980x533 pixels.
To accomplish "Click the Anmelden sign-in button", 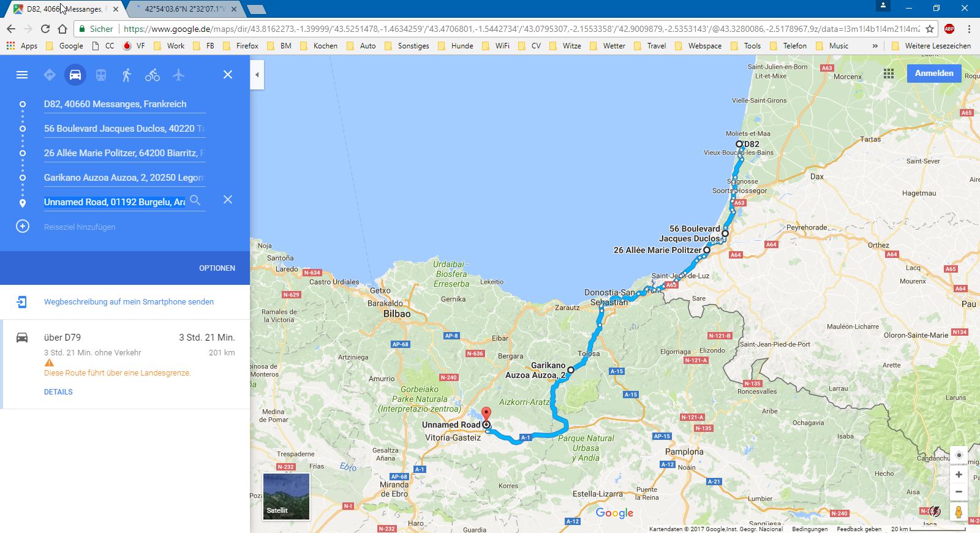I will point(933,74).
